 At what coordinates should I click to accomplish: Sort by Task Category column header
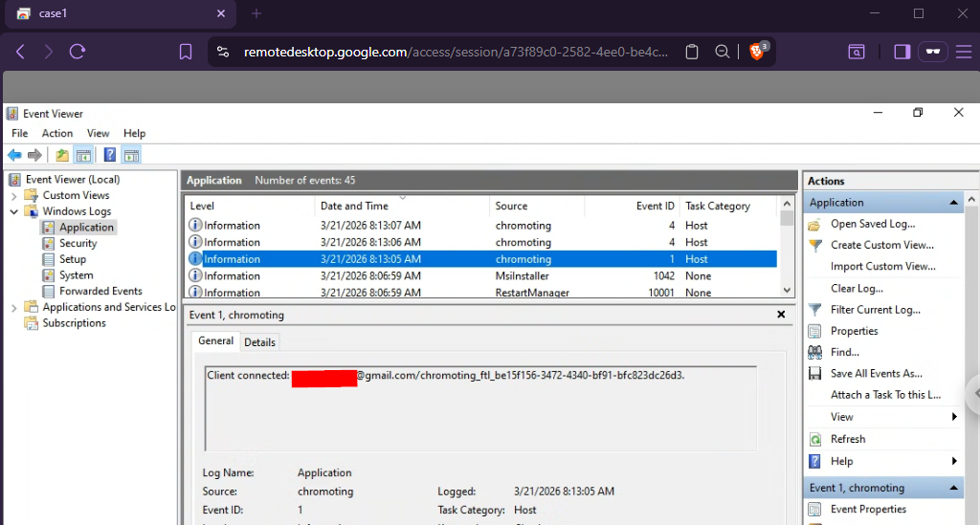coord(728,206)
